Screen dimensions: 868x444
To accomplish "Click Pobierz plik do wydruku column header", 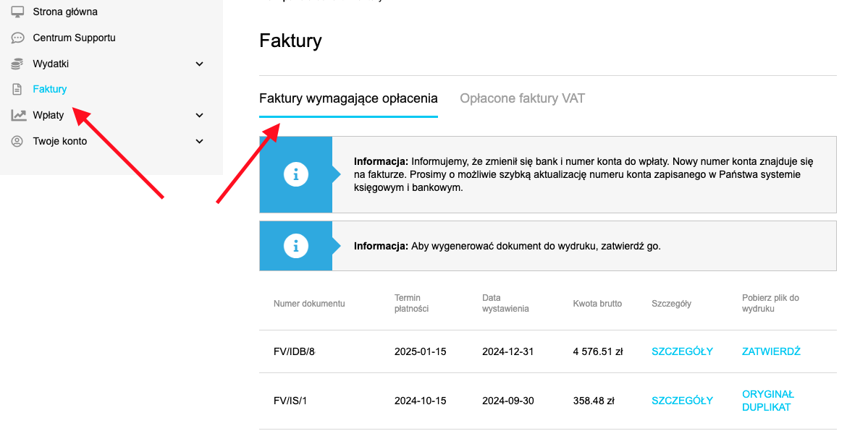I will (770, 303).
